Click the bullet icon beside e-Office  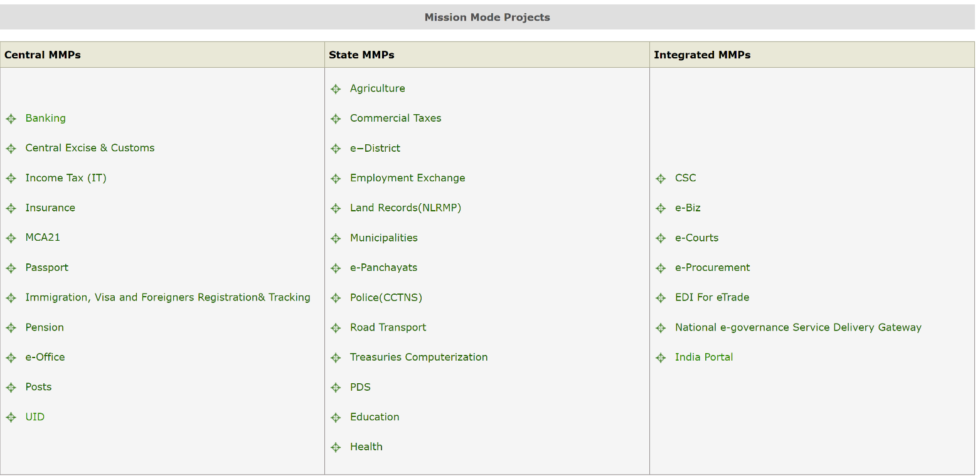[x=11, y=357]
